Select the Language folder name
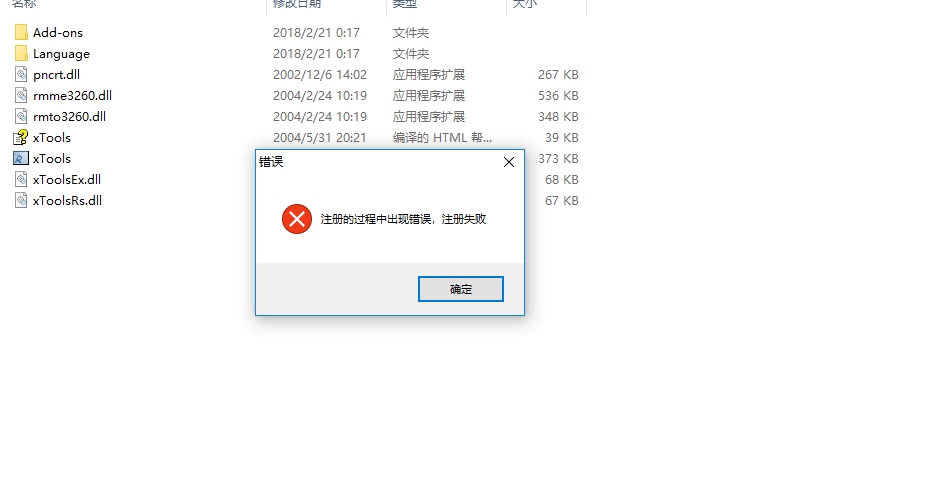Viewport: 944px width, 504px height. coord(61,54)
